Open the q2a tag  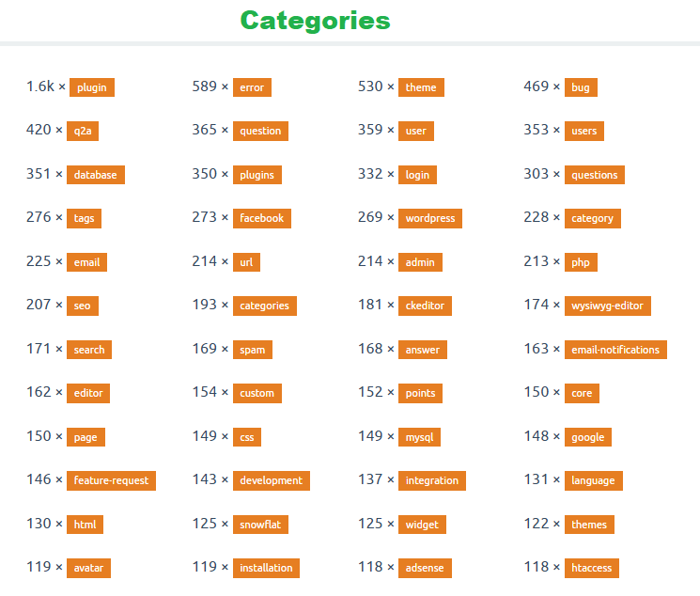(x=83, y=131)
